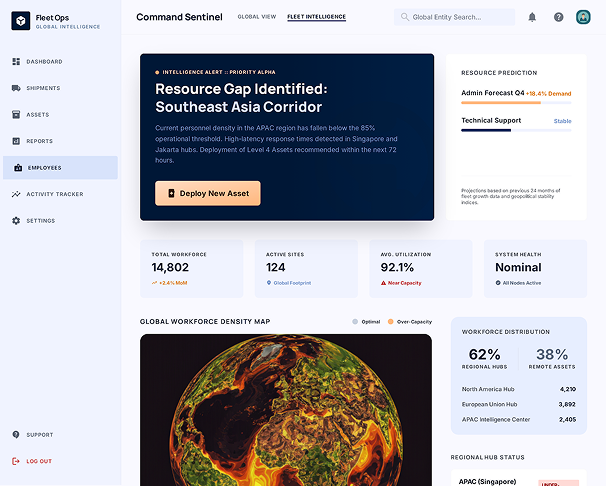Focus the Global Entity Search field
This screenshot has height=486, width=607.
(x=454, y=17)
